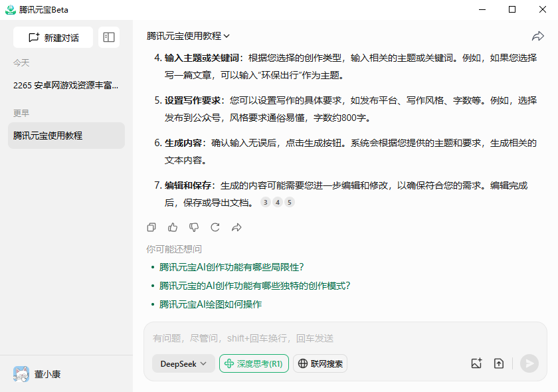Open the DeepSeek model dropdown
Viewport: 558px width, 392px height.
point(183,363)
